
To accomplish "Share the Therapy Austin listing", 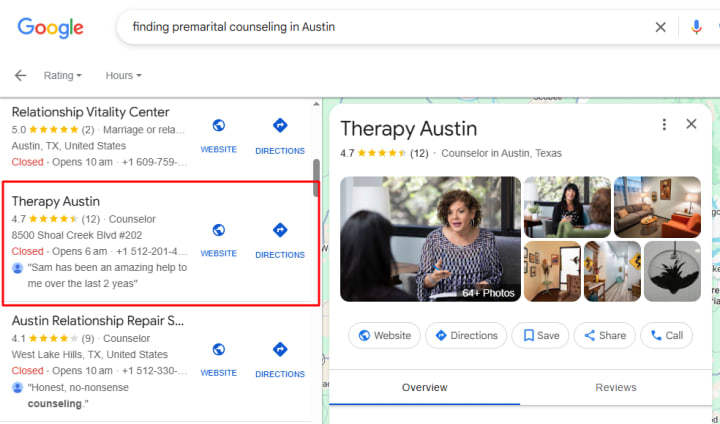I will (605, 336).
